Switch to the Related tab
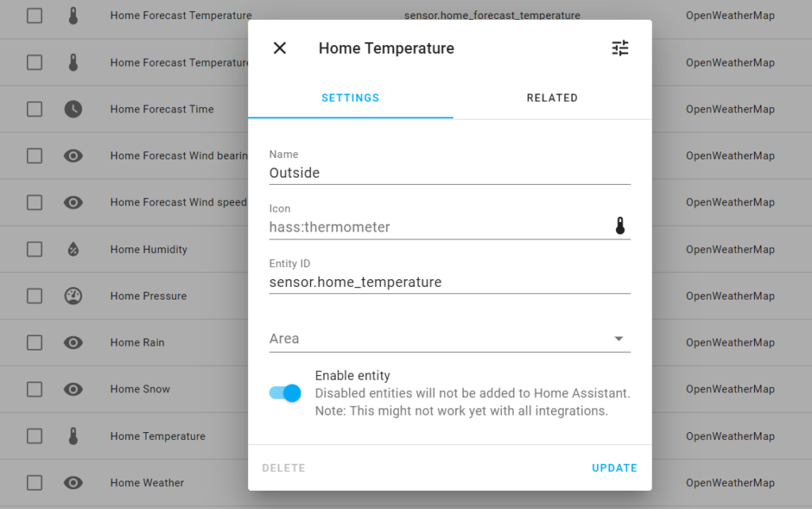This screenshot has height=509, width=812. click(552, 98)
